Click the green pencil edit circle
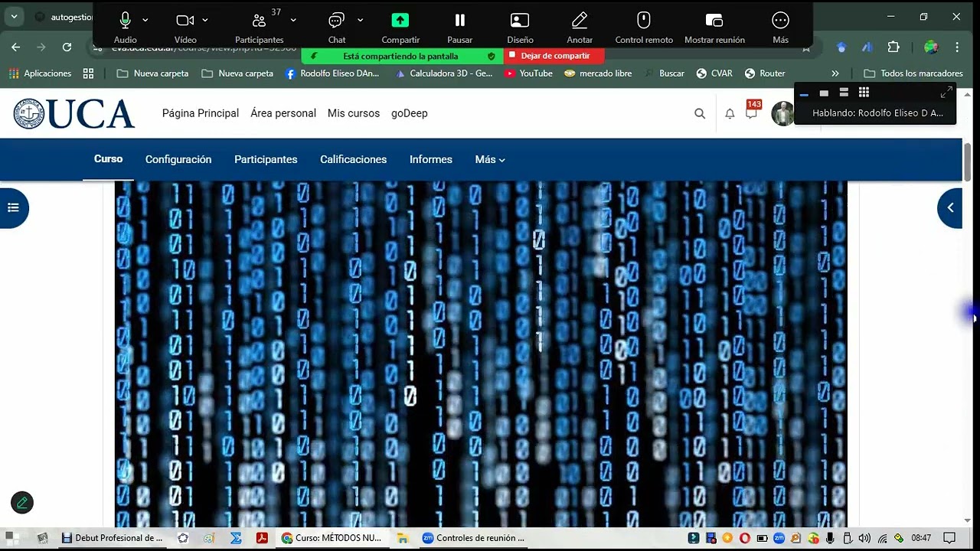The width and height of the screenshot is (980, 551). [22, 502]
